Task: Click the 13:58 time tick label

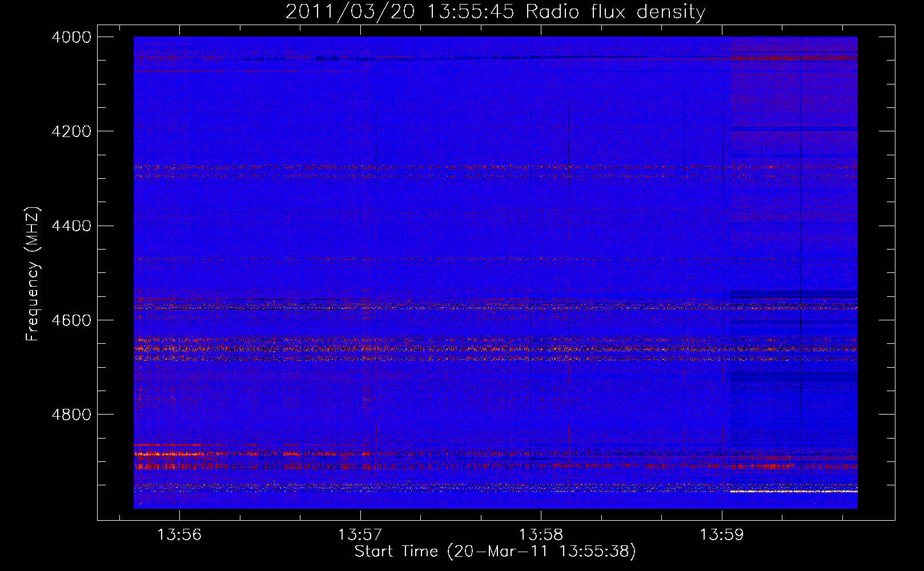Action: point(541,535)
